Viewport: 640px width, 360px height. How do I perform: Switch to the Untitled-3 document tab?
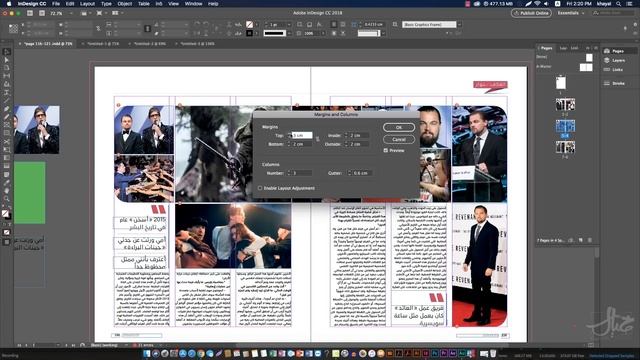pos(197,44)
